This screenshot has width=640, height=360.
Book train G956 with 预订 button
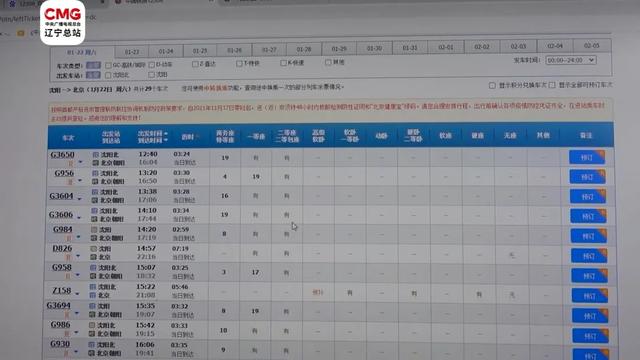[x=587, y=177]
